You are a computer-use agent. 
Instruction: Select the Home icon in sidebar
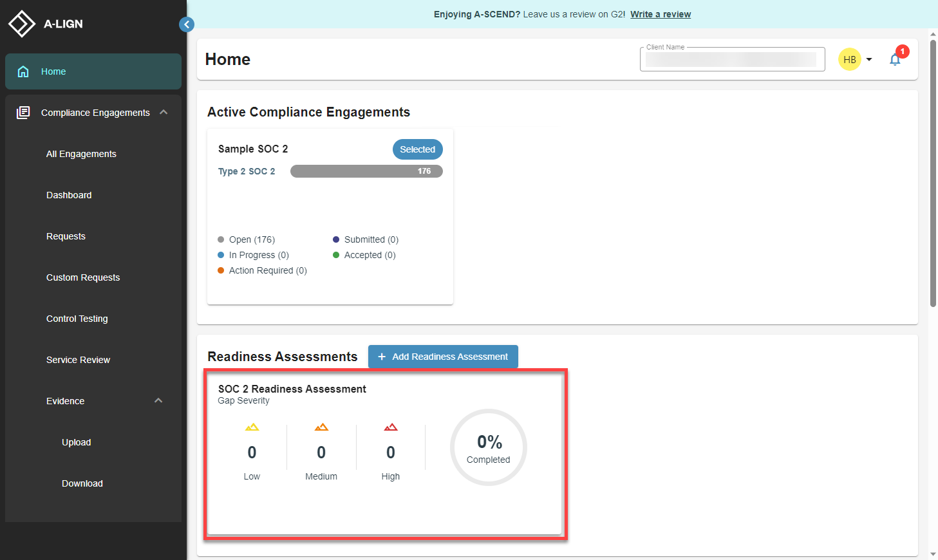[x=24, y=71]
